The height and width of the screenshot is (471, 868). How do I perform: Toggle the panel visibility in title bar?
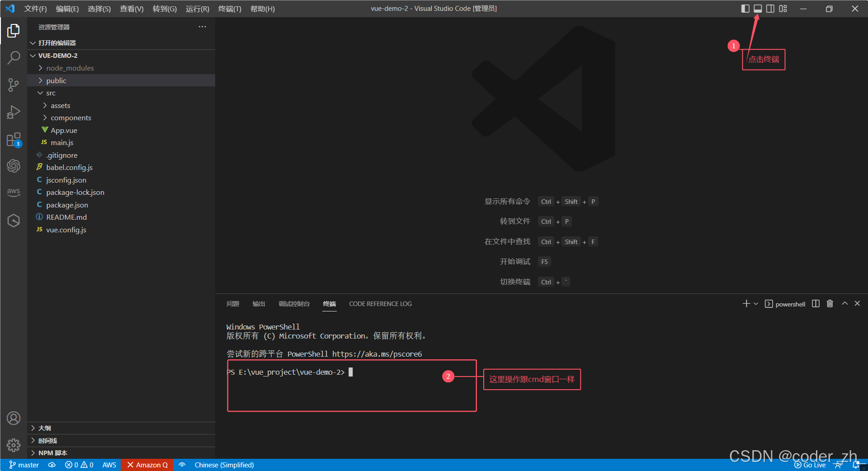[757, 8]
